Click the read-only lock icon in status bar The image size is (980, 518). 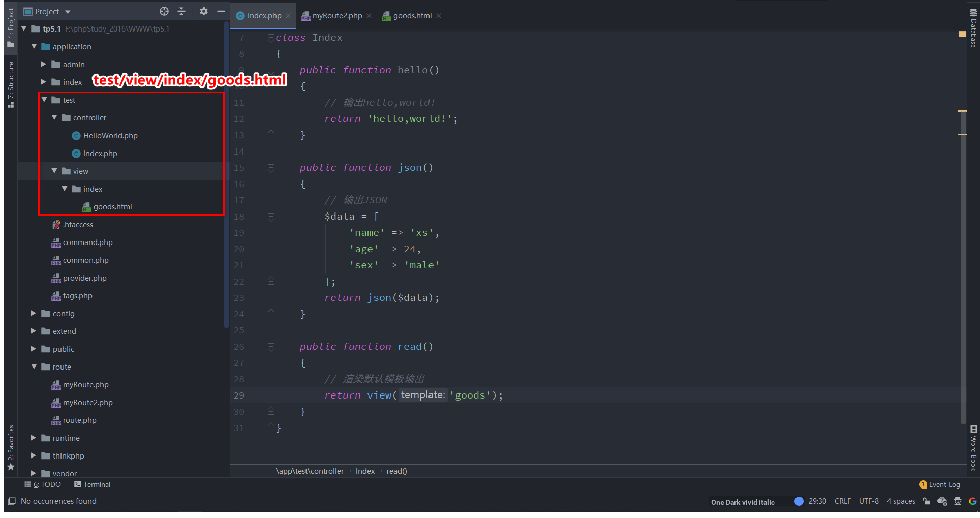tap(926, 501)
